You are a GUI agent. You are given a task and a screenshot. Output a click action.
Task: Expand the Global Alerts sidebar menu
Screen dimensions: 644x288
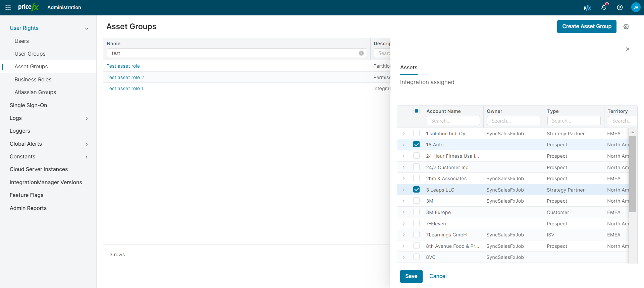[x=87, y=144]
